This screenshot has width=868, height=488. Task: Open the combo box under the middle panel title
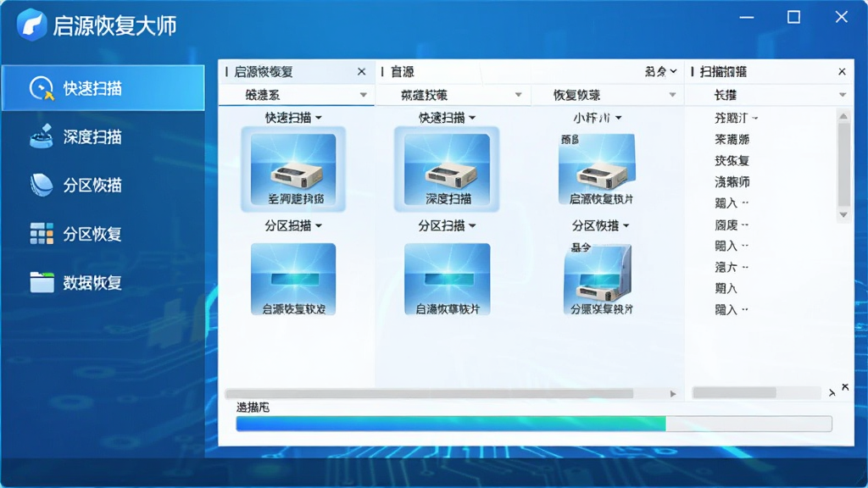point(453,95)
